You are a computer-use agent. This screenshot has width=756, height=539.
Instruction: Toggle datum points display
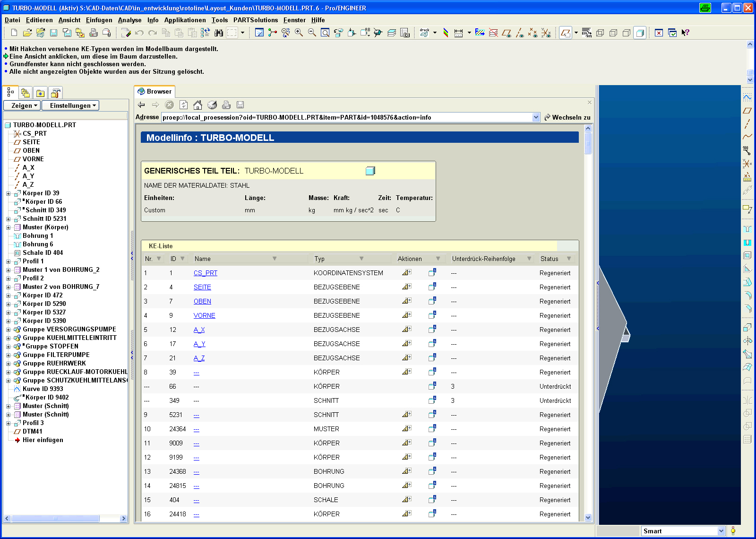tap(533, 33)
